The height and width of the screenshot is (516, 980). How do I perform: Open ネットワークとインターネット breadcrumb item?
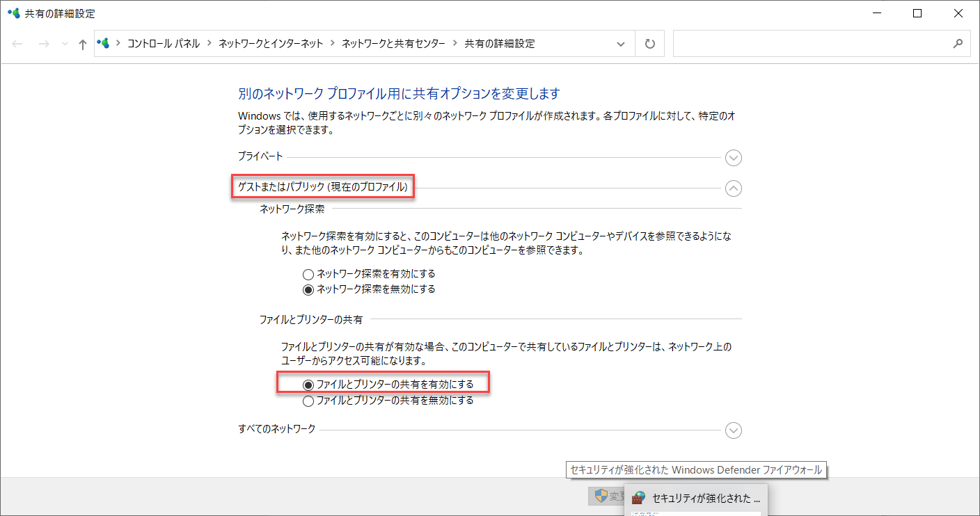271,44
